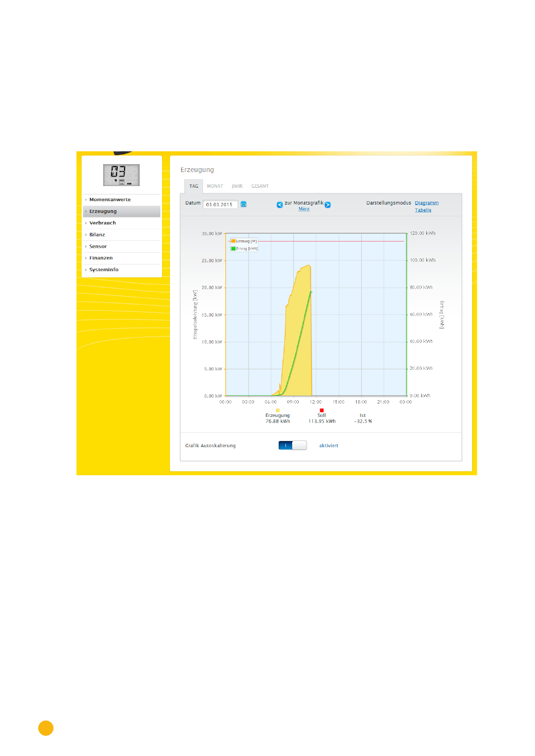Go to previous day with left arrow

pos(279,205)
